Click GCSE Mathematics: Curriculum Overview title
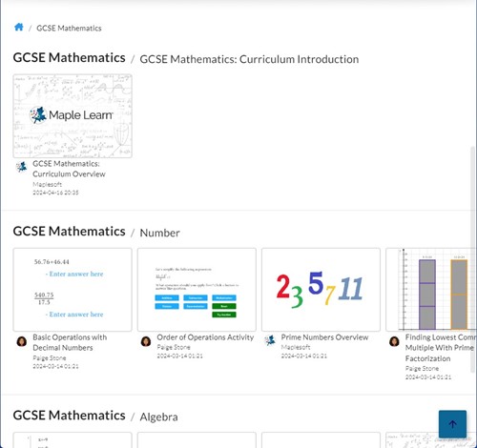 pyautogui.click(x=69, y=169)
